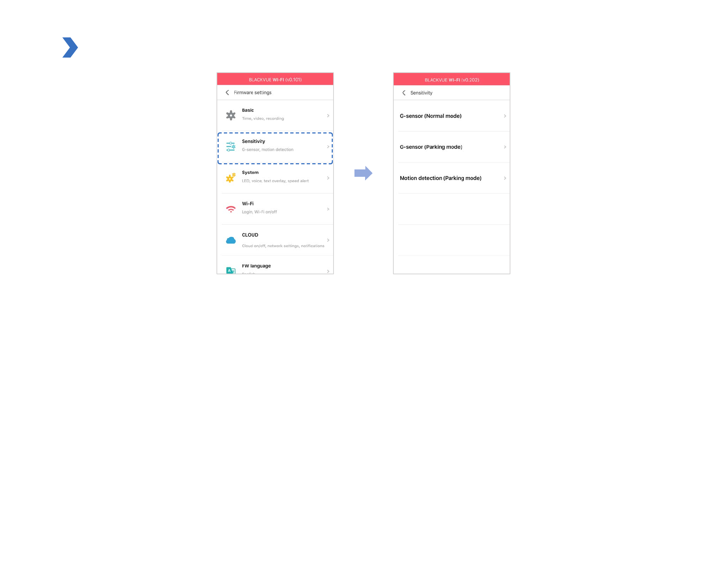Expand the Basic row chevron

click(328, 116)
